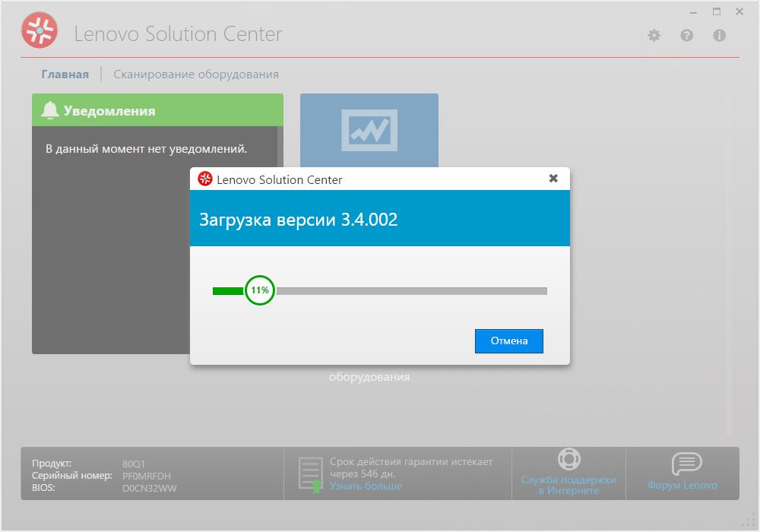Click the notifications bell icon
Viewport: 760px width, 532px height.
coord(49,110)
